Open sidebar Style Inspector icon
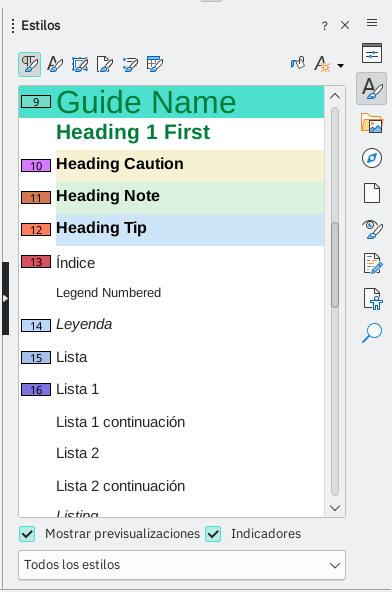 (x=372, y=229)
